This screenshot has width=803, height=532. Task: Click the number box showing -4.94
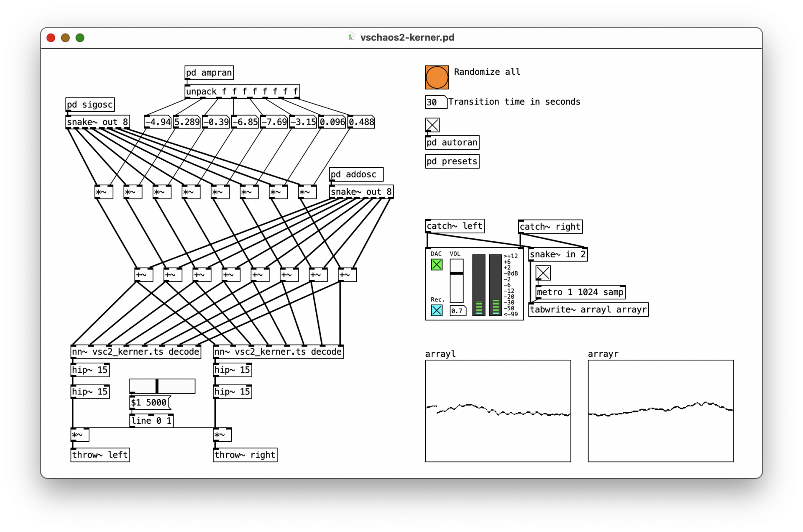click(158, 122)
